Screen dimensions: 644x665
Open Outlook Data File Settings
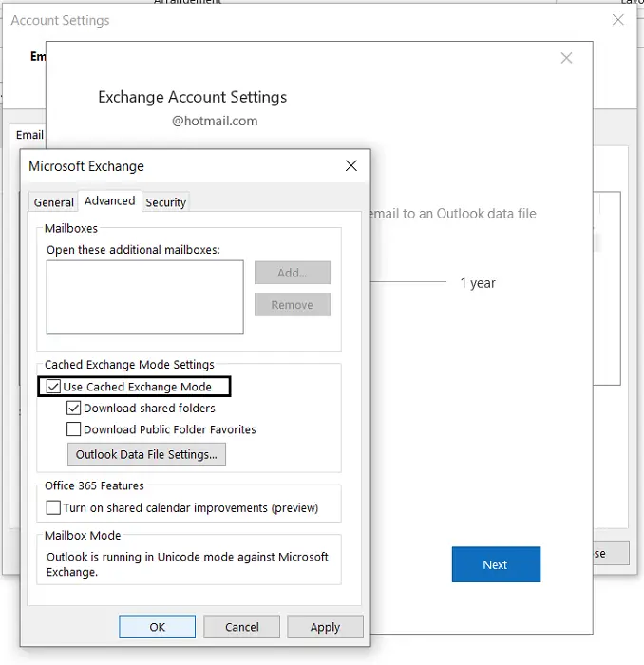(x=146, y=454)
